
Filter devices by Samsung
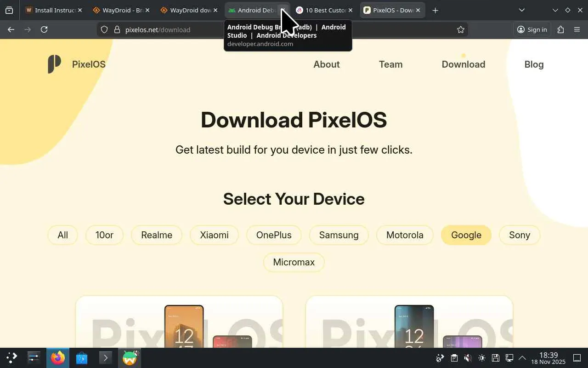pos(339,235)
